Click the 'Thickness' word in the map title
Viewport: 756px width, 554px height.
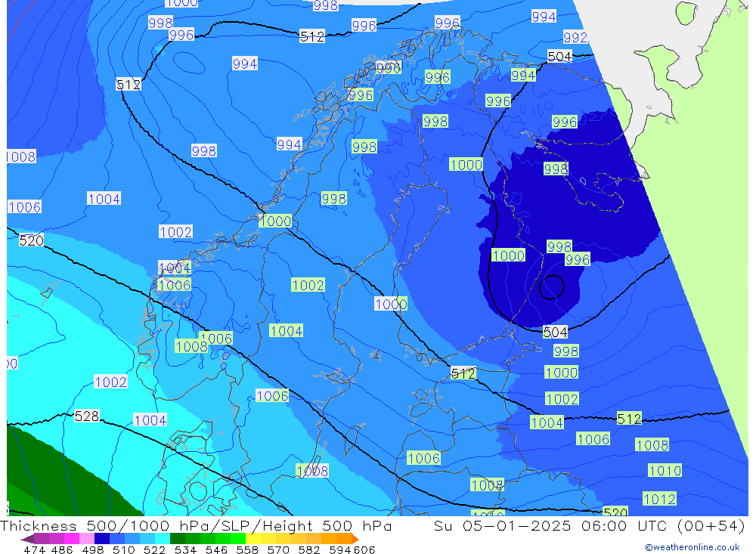tap(39, 525)
